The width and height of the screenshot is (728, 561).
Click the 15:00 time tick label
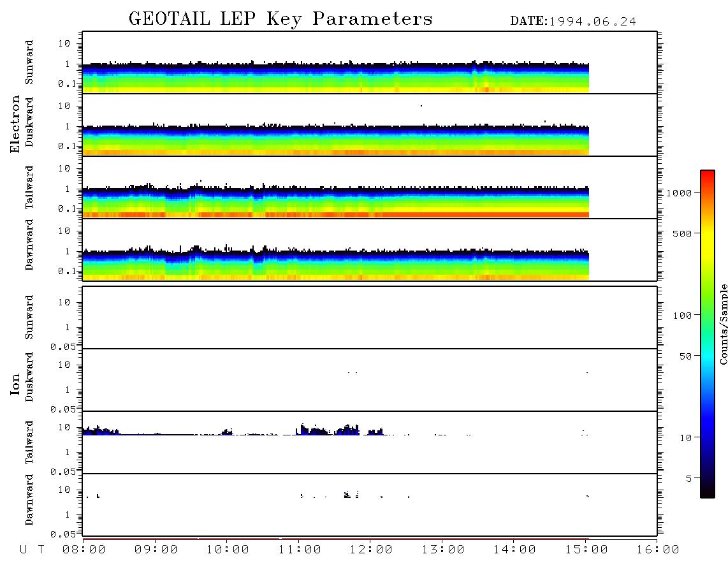[x=586, y=550]
